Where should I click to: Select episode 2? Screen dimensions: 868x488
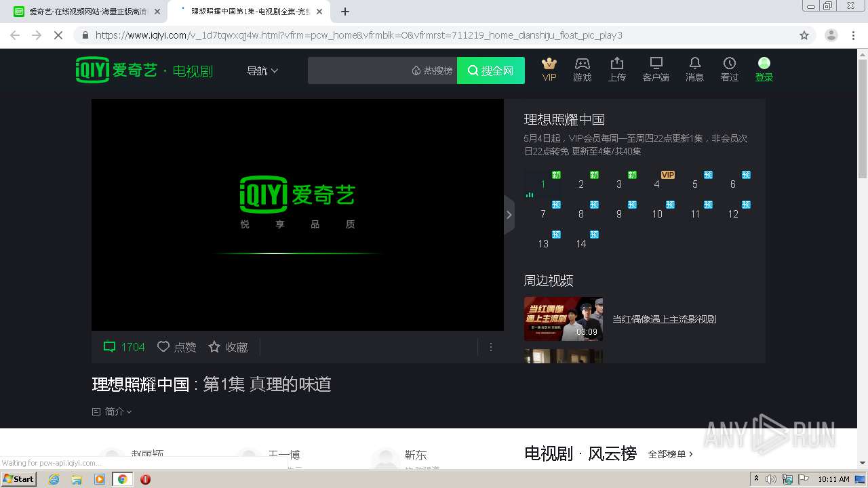click(x=581, y=183)
